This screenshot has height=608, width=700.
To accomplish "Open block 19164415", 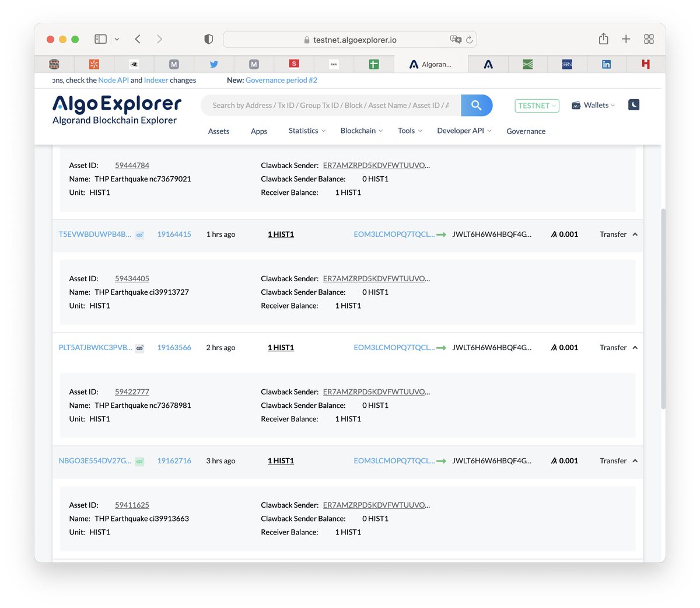I will pyautogui.click(x=174, y=234).
